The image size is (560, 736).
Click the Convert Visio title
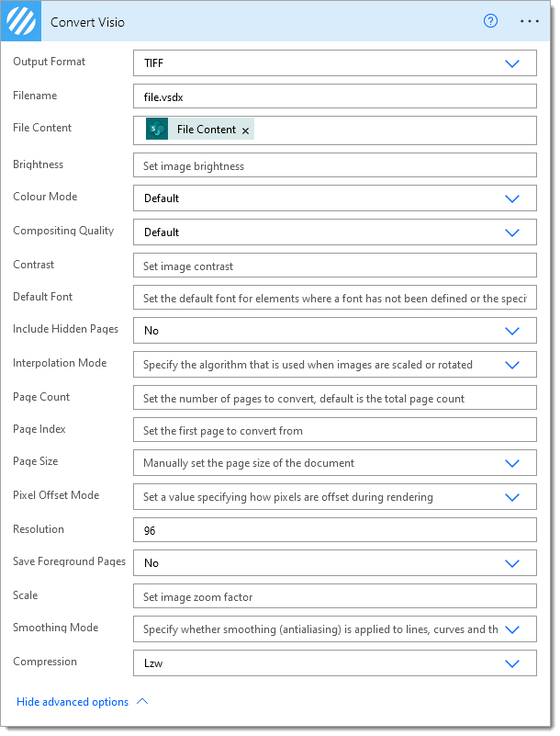pos(87,22)
